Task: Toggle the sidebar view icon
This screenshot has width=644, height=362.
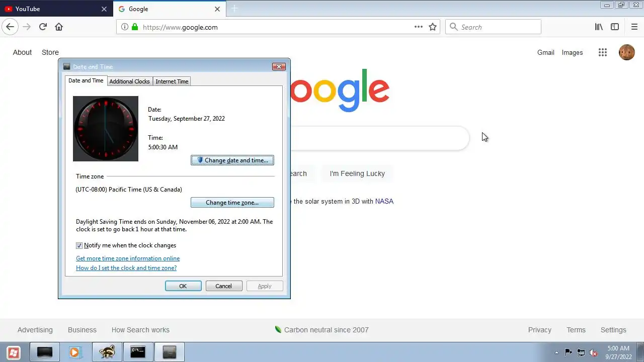Action: coord(615,27)
